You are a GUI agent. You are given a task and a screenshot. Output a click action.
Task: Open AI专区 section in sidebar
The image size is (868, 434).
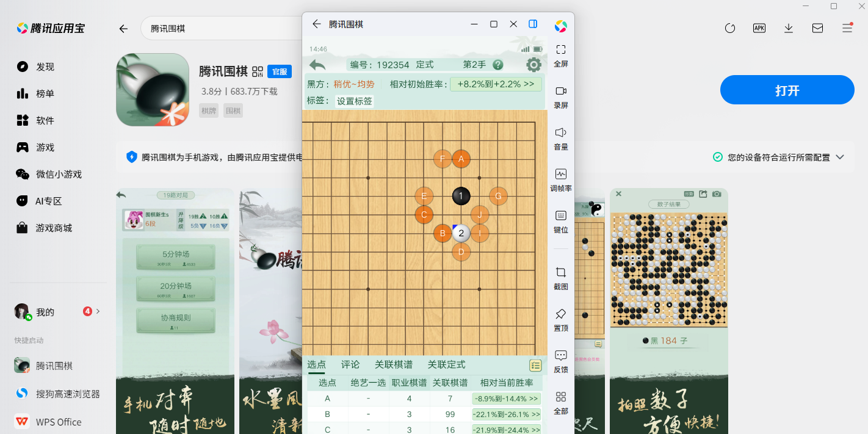pyautogui.click(x=39, y=201)
